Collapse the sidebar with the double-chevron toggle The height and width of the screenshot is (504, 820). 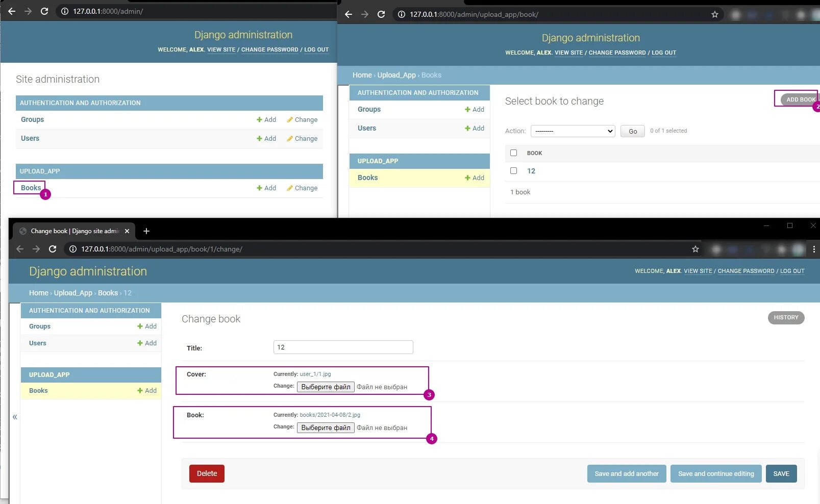coord(15,417)
